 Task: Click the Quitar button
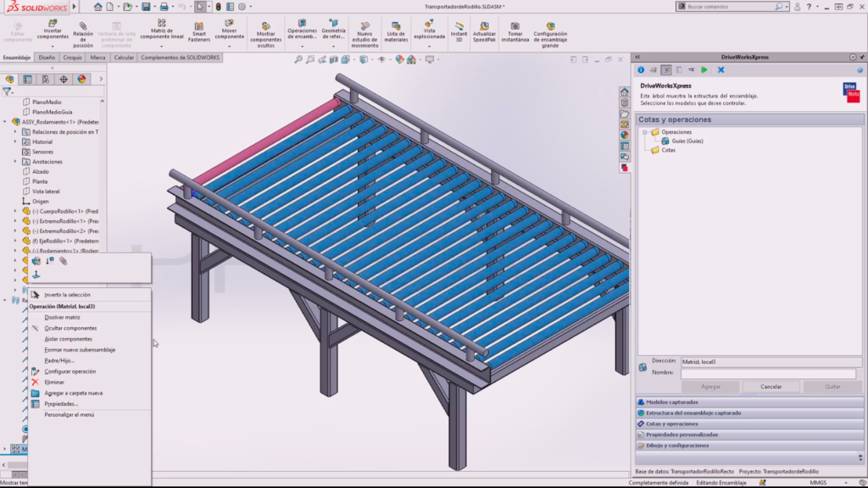pyautogui.click(x=832, y=386)
